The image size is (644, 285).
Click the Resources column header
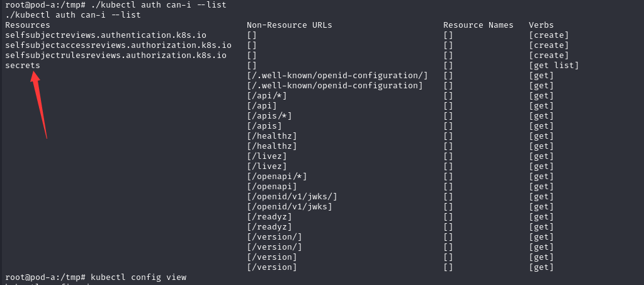(x=25, y=25)
